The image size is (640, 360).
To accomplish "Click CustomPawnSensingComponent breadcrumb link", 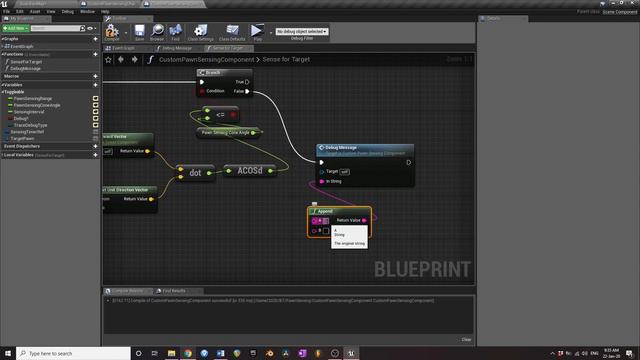I will (206, 60).
